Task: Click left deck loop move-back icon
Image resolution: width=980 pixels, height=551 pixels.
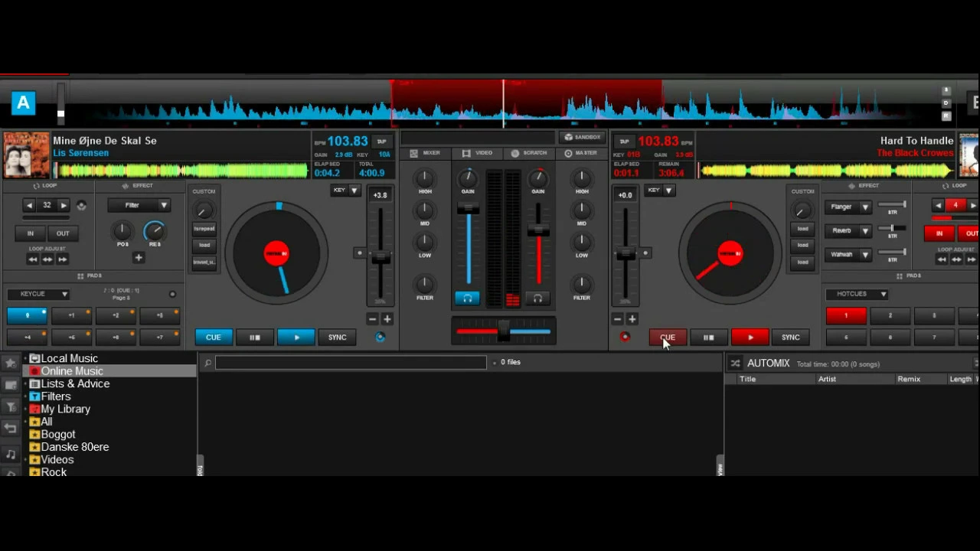Action: click(32, 259)
